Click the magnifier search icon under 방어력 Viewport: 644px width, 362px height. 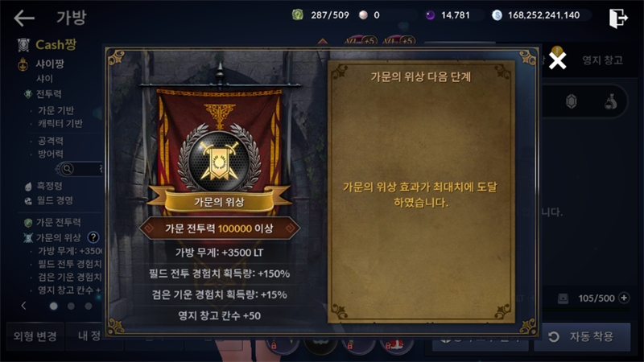click(68, 169)
